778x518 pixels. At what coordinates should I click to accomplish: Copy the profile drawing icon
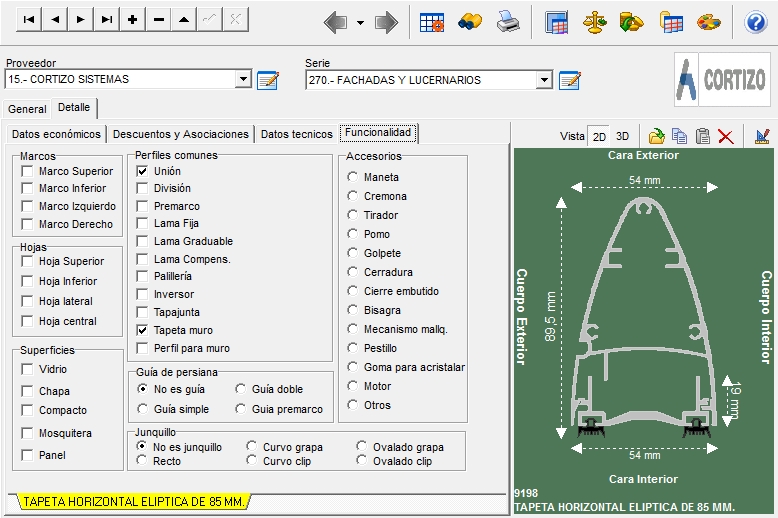679,136
